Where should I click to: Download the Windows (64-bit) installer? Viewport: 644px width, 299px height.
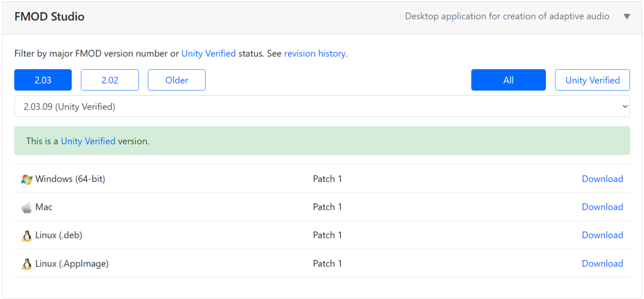(602, 179)
